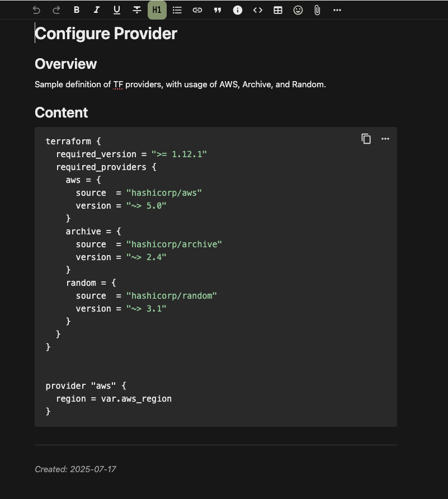The width and height of the screenshot is (448, 499).
Task: Copy the code block contents
Action: click(x=366, y=139)
